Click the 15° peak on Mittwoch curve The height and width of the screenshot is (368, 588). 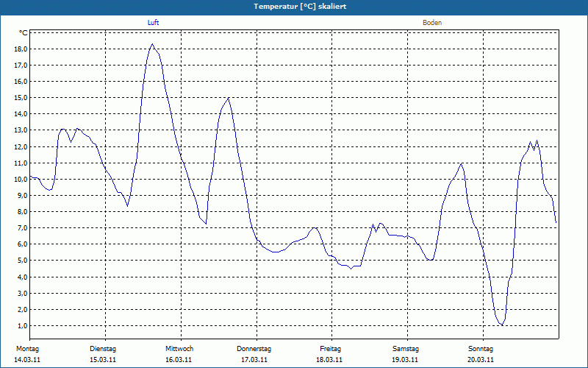[x=229, y=98]
